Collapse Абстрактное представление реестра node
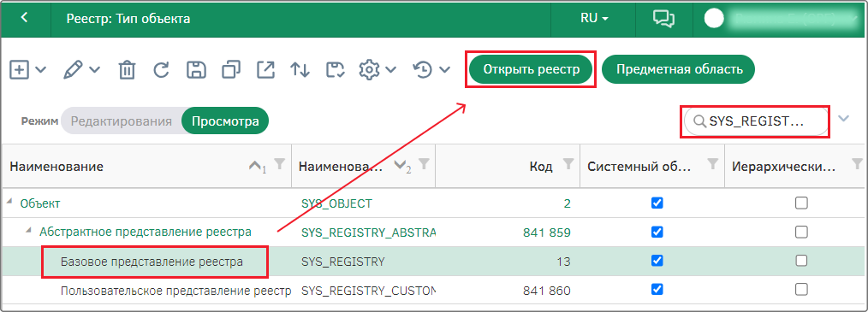Image resolution: width=868 pixels, height=312 pixels. 29,231
